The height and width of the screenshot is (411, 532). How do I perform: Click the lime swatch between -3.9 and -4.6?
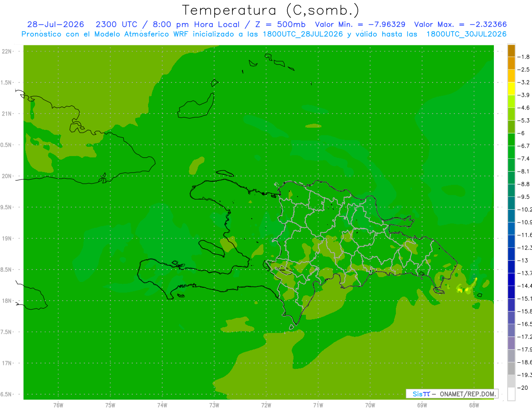pyautogui.click(x=511, y=102)
